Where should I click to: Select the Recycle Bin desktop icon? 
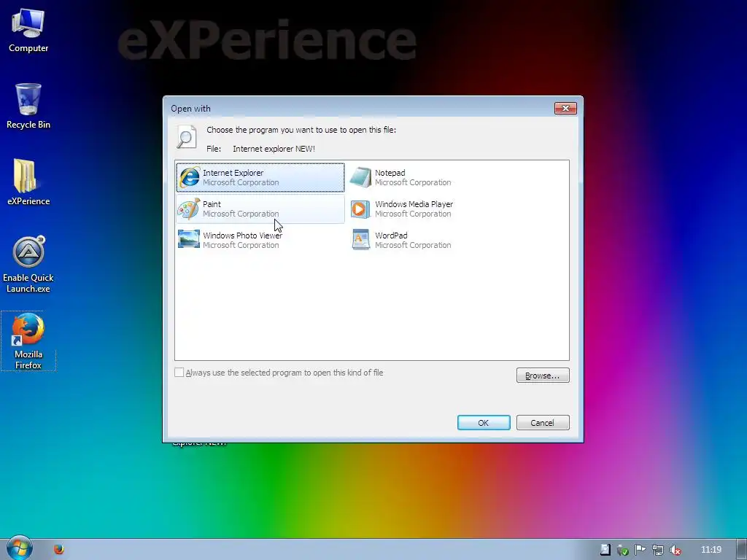pos(28,106)
